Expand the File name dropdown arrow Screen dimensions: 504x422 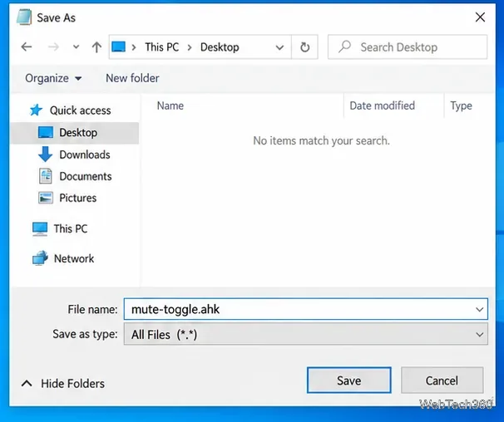(480, 310)
